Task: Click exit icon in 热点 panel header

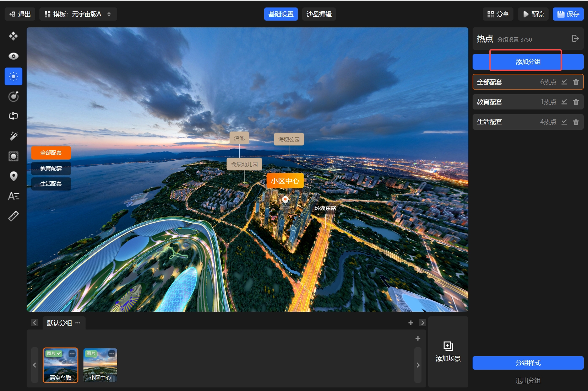Action: tap(575, 39)
